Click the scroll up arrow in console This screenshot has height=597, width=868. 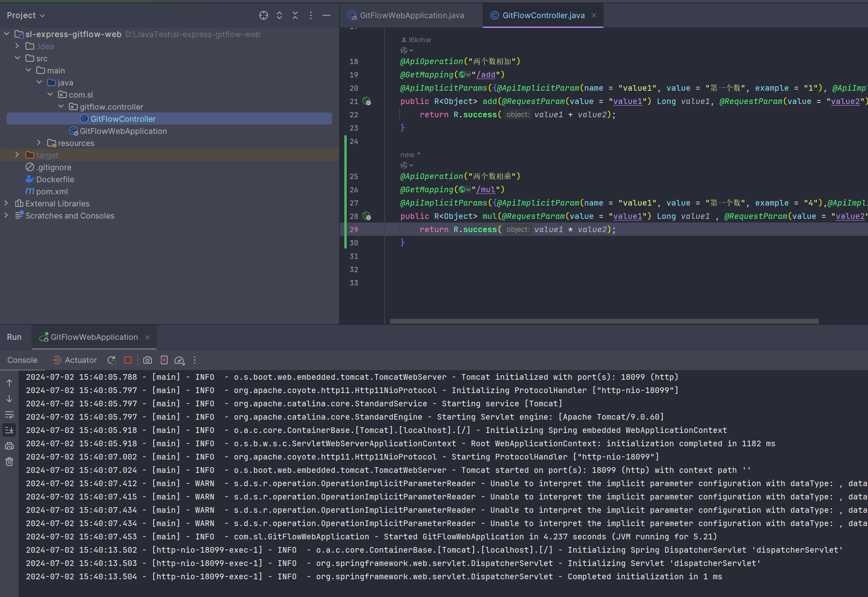(x=9, y=383)
